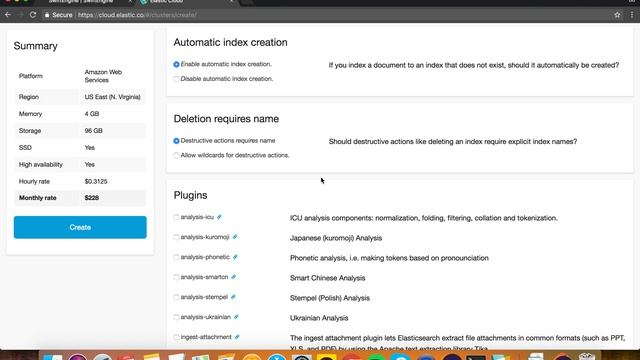Choose Allow wildcards for destructive actions

coord(176,156)
